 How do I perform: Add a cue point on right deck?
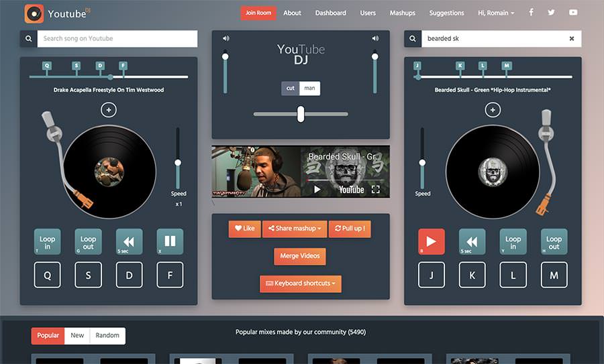pos(493,110)
